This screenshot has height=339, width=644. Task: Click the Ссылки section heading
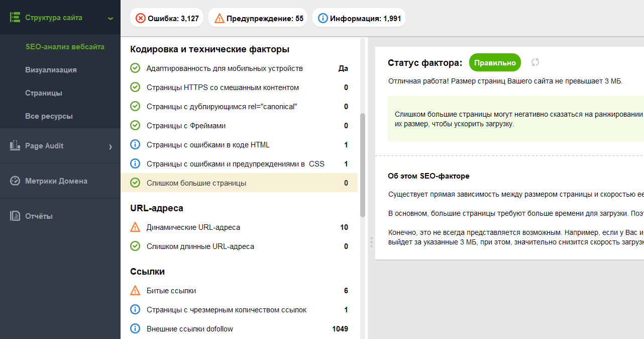point(148,272)
